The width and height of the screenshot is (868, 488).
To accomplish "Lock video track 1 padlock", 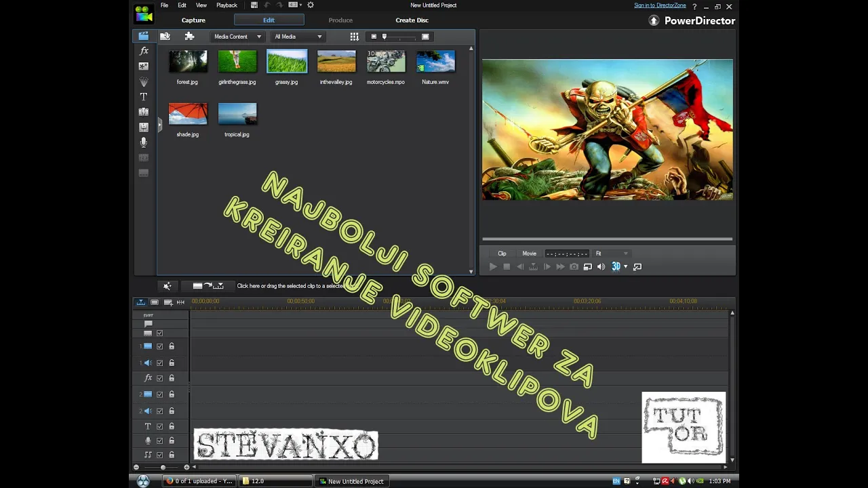I will click(172, 346).
